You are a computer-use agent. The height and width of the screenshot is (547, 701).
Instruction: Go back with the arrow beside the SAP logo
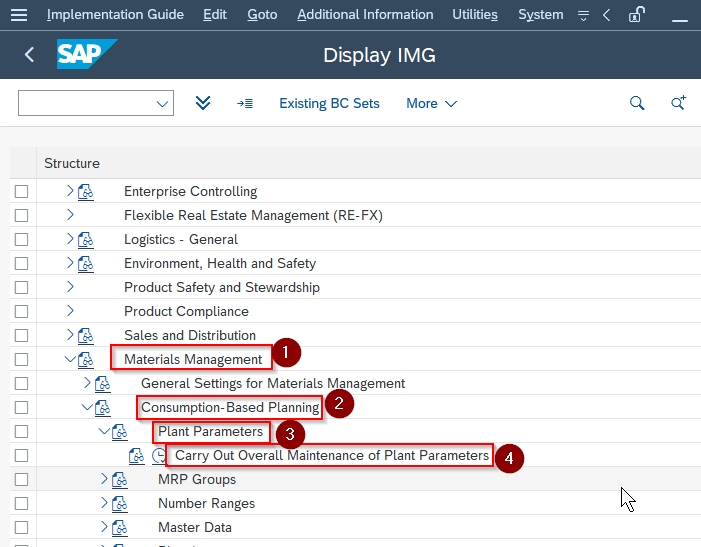tap(30, 55)
